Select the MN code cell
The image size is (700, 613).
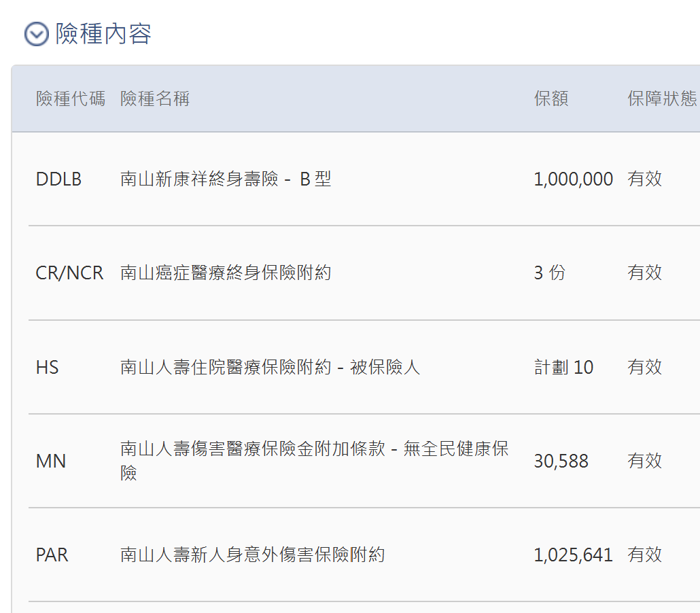51,461
